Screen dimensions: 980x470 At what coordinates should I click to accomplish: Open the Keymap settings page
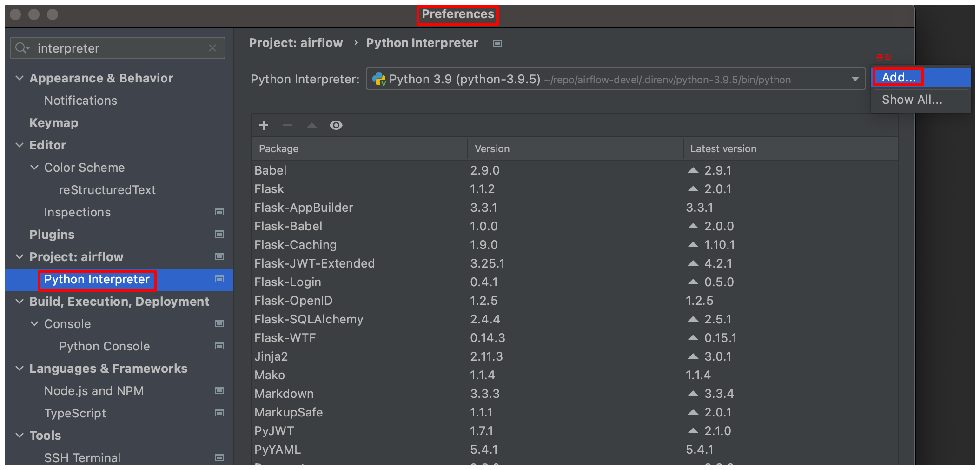[x=54, y=123]
